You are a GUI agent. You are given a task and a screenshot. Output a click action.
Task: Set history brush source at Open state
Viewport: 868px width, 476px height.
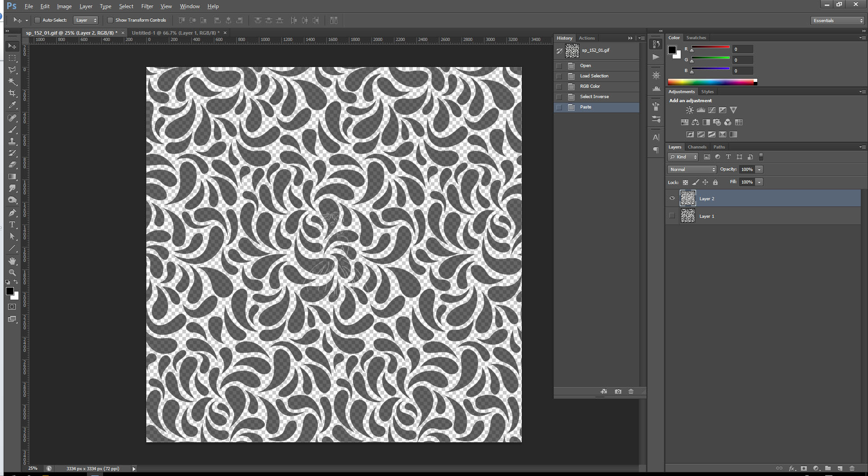tap(559, 66)
